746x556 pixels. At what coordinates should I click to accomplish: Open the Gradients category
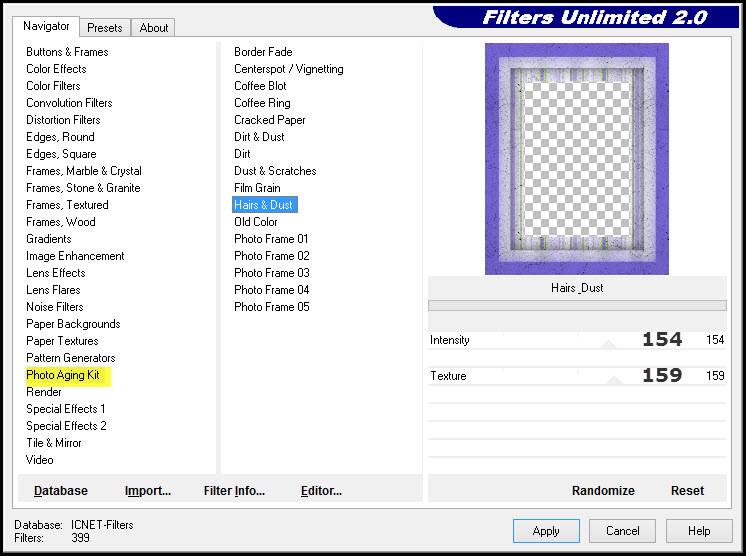[x=49, y=239]
